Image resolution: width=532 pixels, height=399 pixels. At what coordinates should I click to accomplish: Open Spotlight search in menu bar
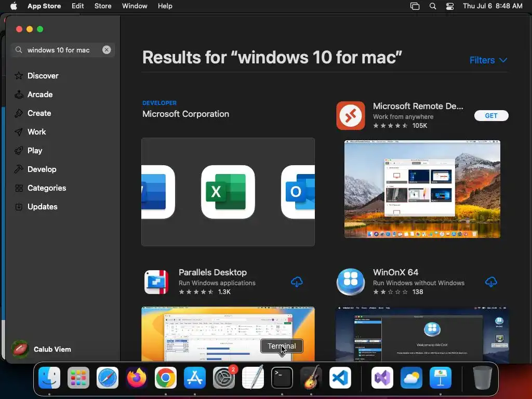(433, 6)
